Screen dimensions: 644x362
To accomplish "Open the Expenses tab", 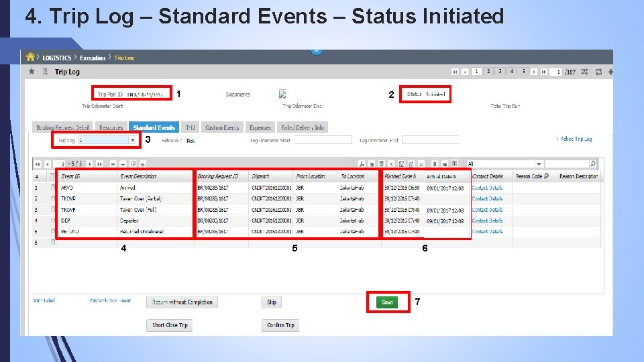I will 260,127.
